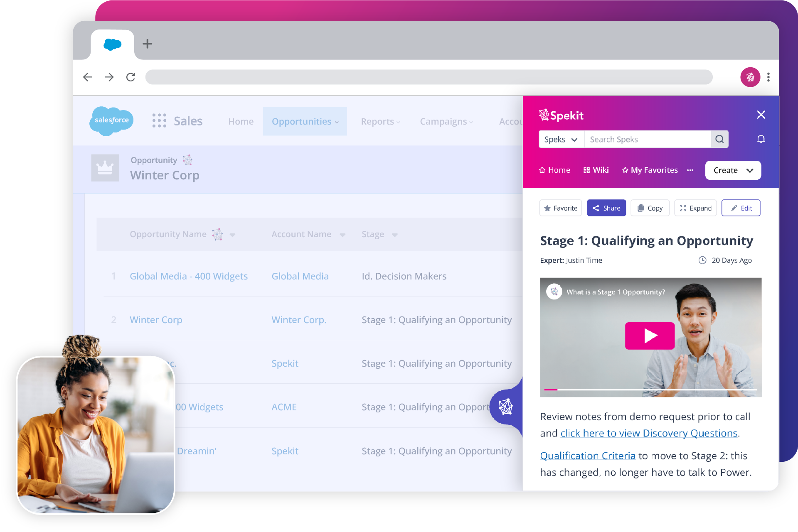798x532 pixels.
Task: Open the browser three-dot menu
Action: tap(768, 77)
